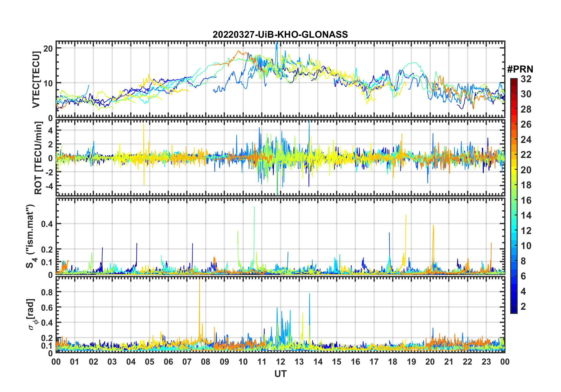The width and height of the screenshot is (561, 392).
Task: Click the yellow band of the PRN colorbar
Action: (514, 170)
